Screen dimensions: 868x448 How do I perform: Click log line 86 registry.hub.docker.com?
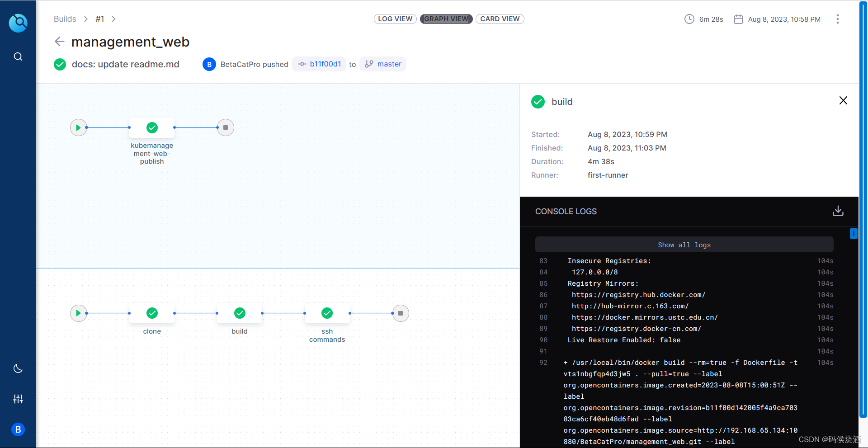(638, 295)
